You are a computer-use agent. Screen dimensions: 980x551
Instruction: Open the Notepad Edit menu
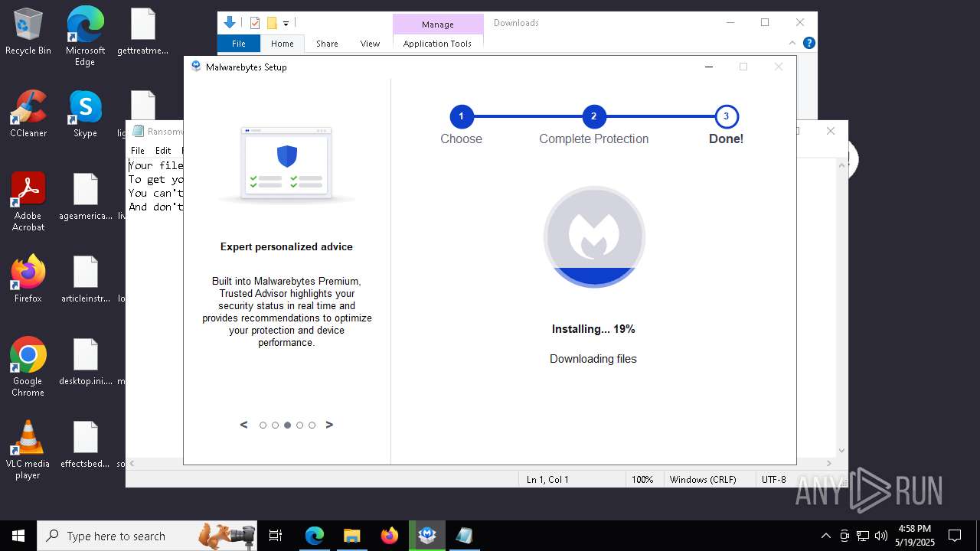tap(163, 151)
